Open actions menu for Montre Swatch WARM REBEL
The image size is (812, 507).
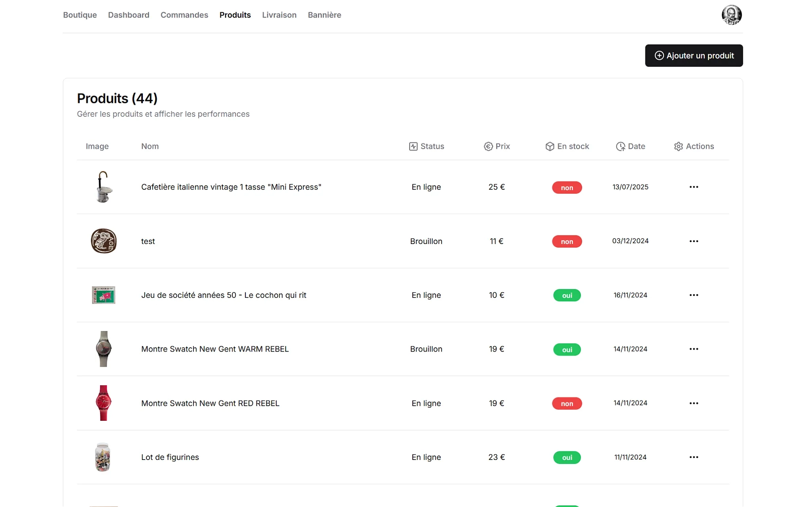pos(694,349)
